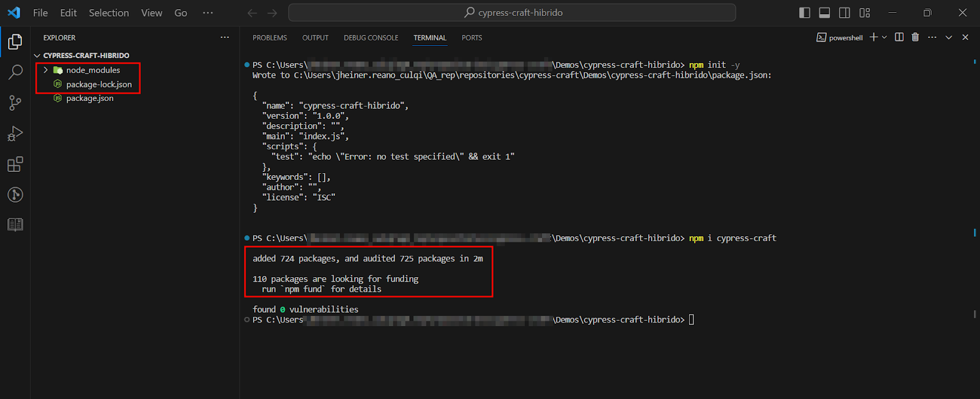Open the Go menu
Viewport: 980px width, 399px height.
point(181,13)
